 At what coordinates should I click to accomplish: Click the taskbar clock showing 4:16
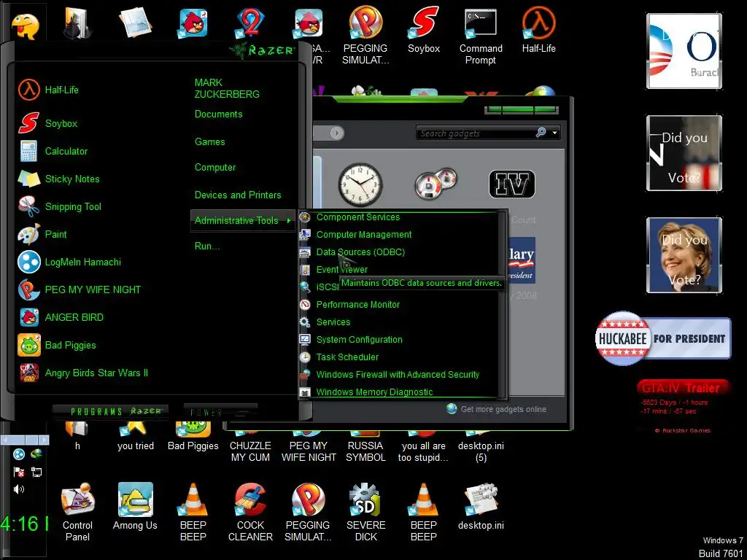[25, 524]
